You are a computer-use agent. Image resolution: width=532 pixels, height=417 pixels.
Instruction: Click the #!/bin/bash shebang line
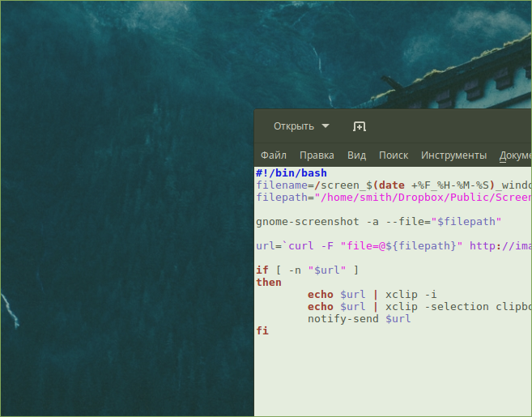(x=292, y=173)
